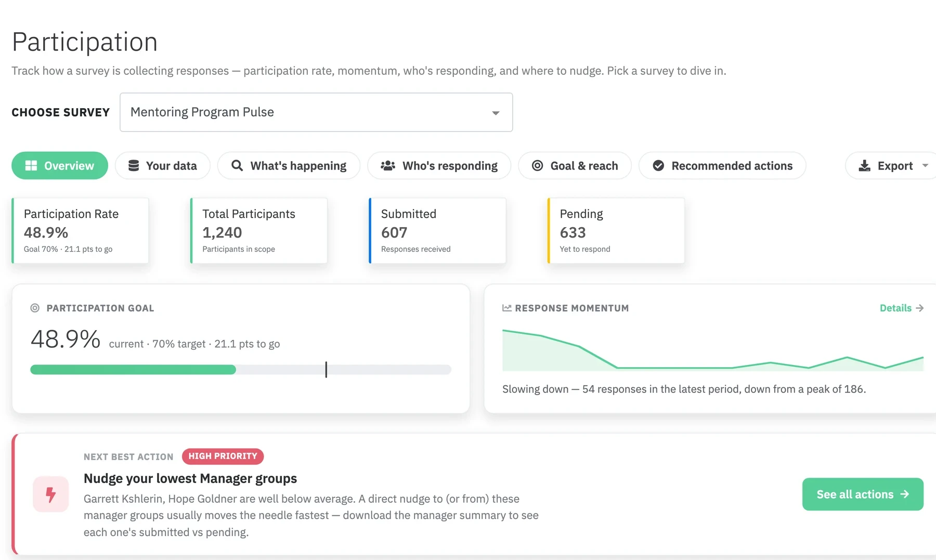The height and width of the screenshot is (560, 936).
Task: Click the High Priority badge
Action: pyautogui.click(x=223, y=456)
